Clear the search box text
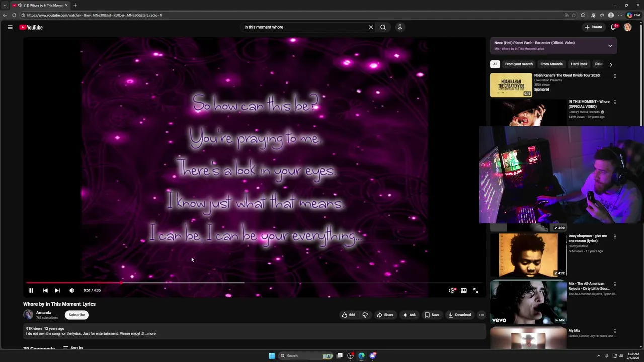The width and height of the screenshot is (644, 362). pos(371,27)
